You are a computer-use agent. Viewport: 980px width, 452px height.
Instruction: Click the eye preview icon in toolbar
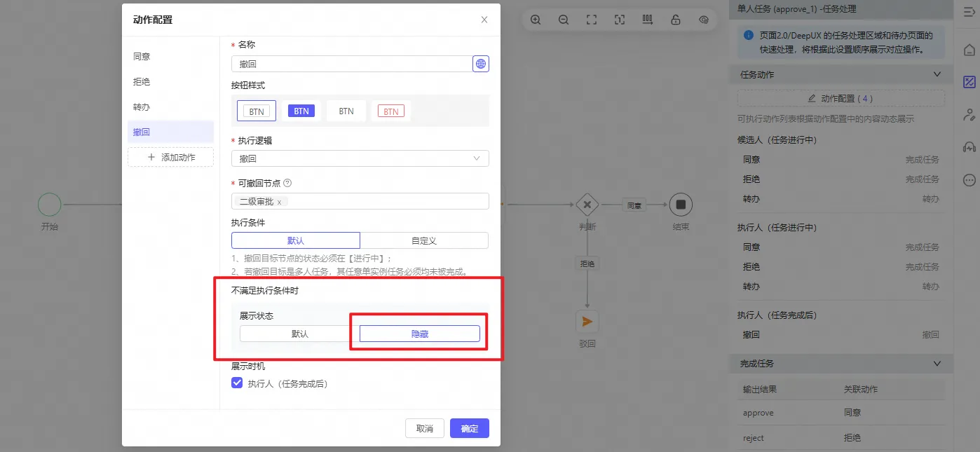click(x=704, y=20)
